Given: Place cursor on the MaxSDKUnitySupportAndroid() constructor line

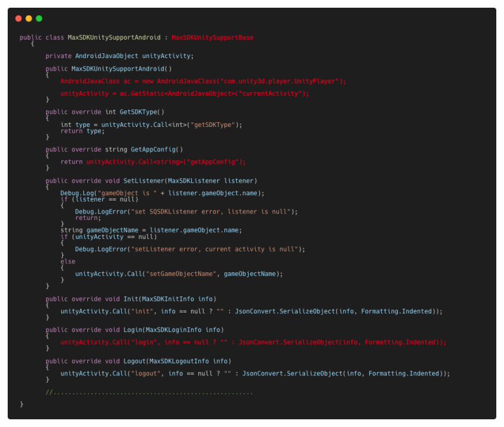Looking at the screenshot, I should point(109,69).
